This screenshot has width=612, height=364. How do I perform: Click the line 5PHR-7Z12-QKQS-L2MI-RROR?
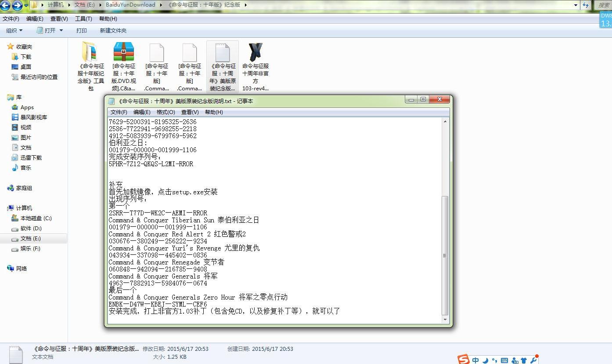[151, 164]
